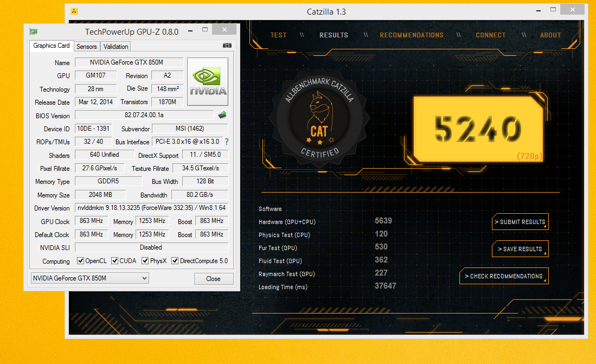Image resolution: width=596 pixels, height=364 pixels.
Task: Click the Release Date value Mar 12, 2014
Action: coord(95,102)
